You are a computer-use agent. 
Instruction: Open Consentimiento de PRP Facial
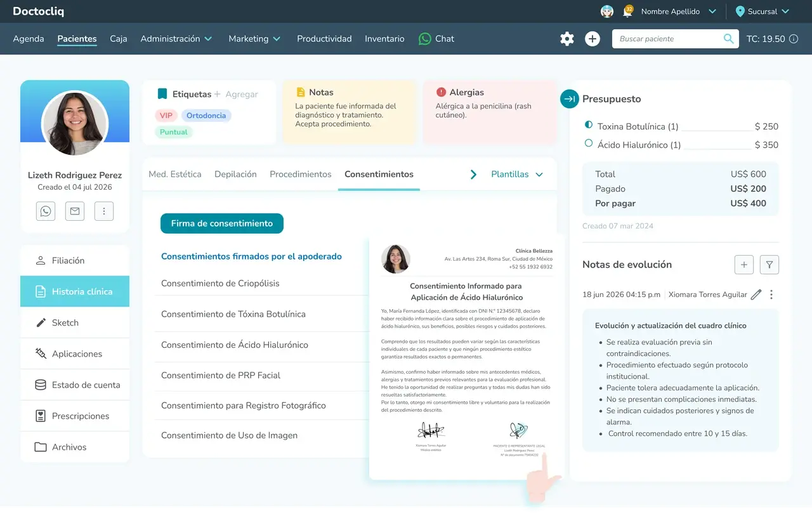(221, 375)
